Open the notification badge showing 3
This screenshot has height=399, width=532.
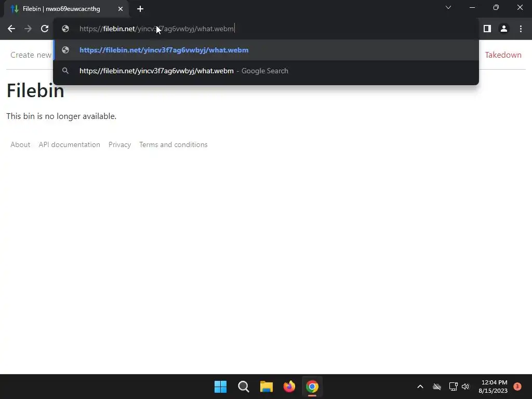(517, 387)
